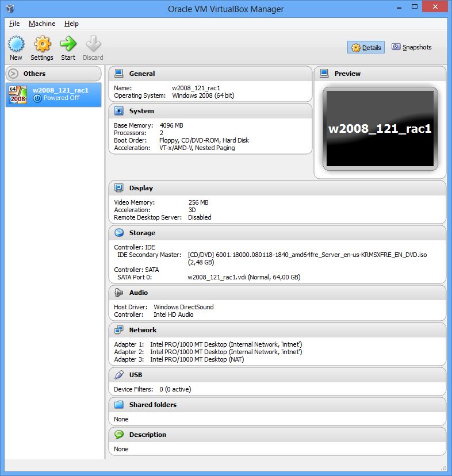
Task: Switch to the Details view
Action: tap(366, 47)
